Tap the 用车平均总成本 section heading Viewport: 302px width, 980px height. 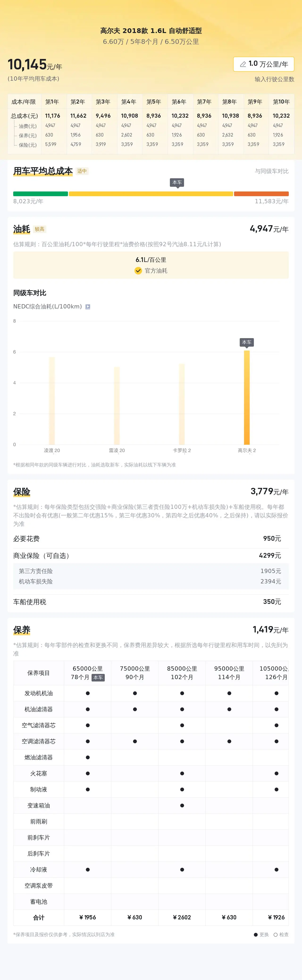43,171
